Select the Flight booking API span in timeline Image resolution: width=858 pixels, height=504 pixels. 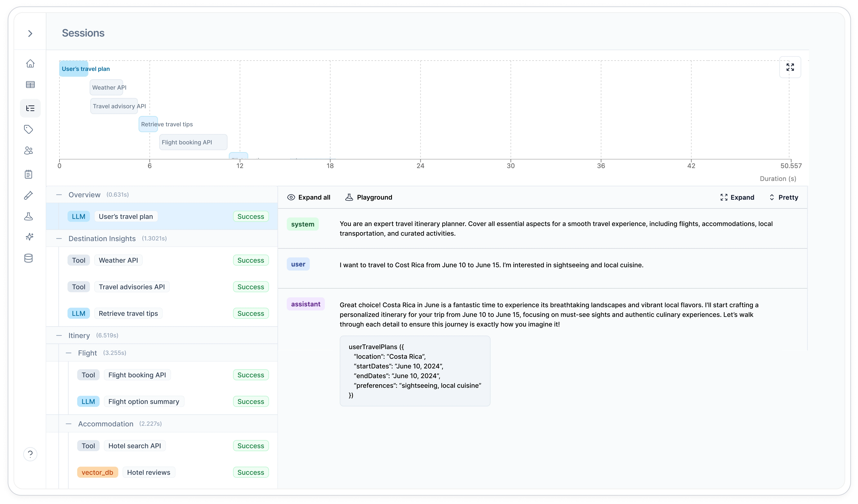[193, 142]
